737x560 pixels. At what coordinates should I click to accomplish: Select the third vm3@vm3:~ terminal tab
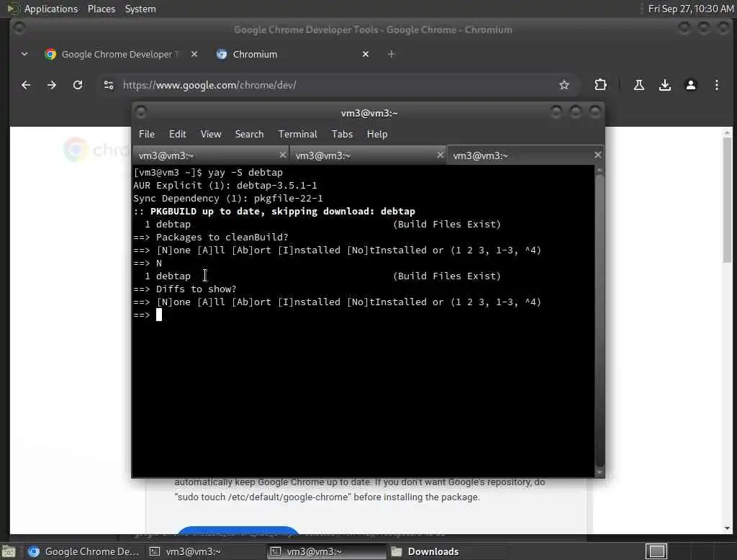tap(525, 155)
